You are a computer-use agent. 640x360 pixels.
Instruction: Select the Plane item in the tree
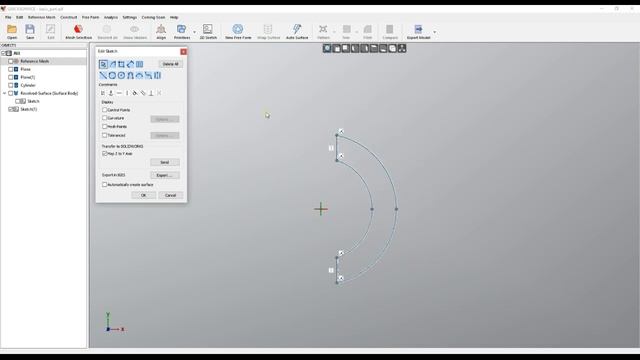tap(25, 69)
